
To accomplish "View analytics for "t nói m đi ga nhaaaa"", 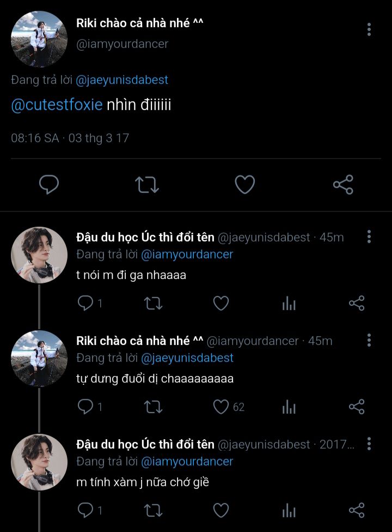I will click(289, 303).
